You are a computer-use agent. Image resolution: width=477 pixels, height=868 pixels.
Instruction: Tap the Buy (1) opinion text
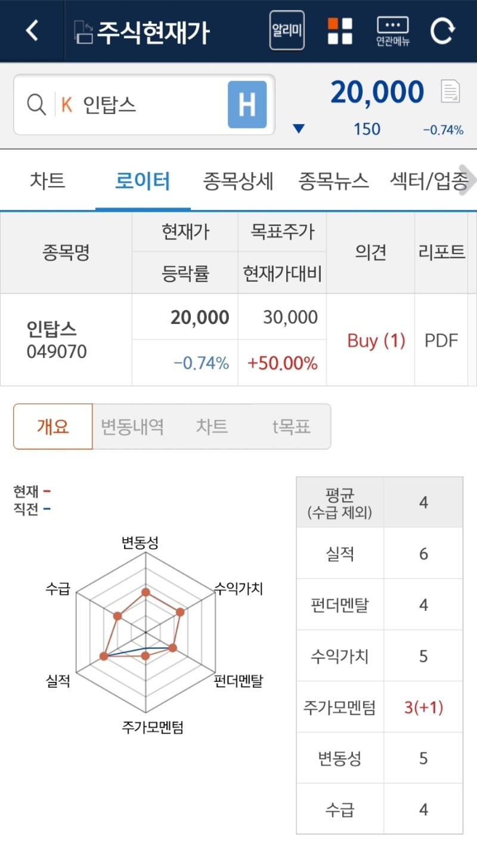point(376,341)
